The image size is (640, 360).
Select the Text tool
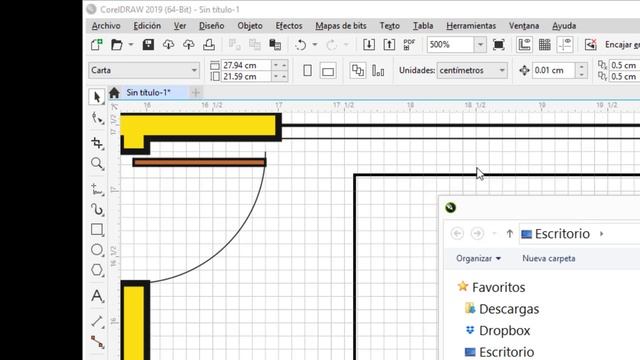point(97,296)
